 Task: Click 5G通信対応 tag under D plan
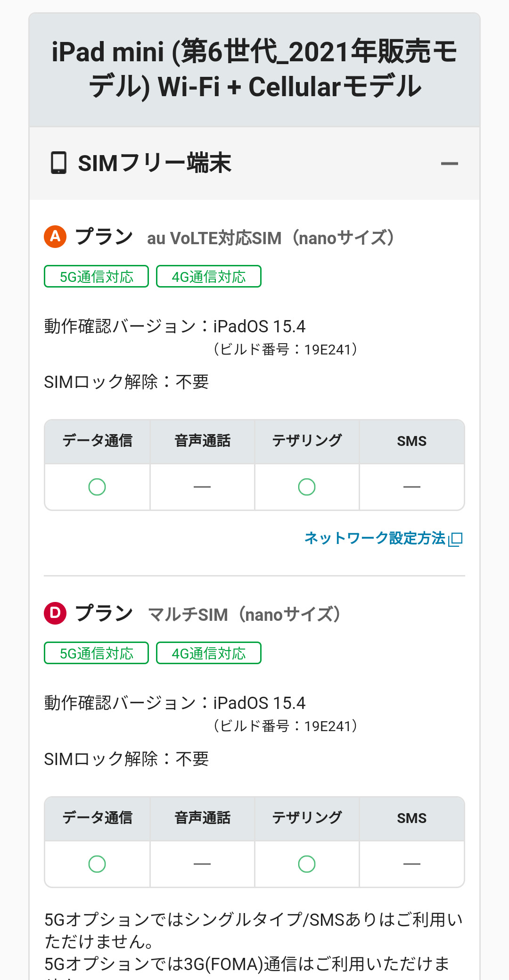[x=96, y=653]
